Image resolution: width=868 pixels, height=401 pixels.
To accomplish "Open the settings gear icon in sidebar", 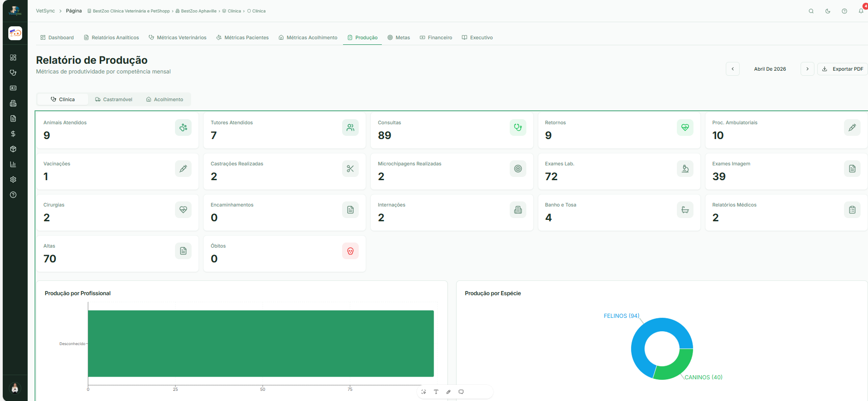I will click(x=13, y=179).
